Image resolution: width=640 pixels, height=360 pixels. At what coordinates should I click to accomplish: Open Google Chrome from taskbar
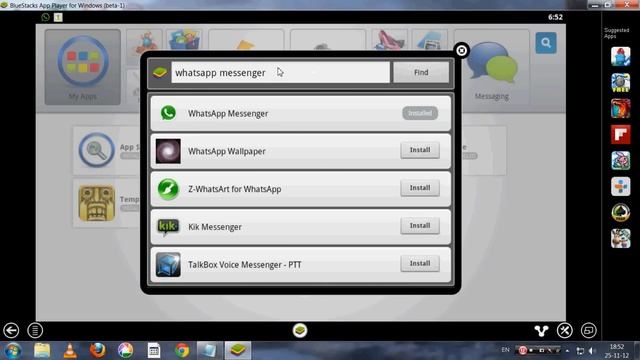(x=182, y=351)
